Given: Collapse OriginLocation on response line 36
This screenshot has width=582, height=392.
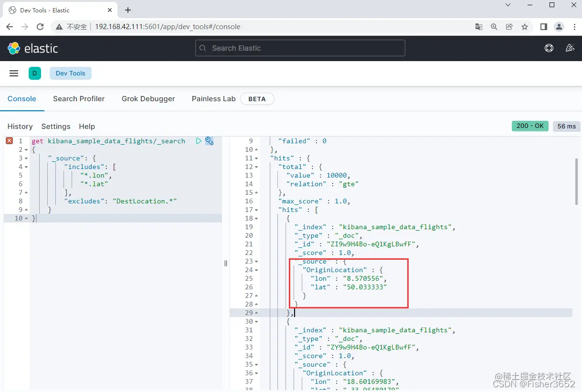Looking at the screenshot, I should (256, 373).
